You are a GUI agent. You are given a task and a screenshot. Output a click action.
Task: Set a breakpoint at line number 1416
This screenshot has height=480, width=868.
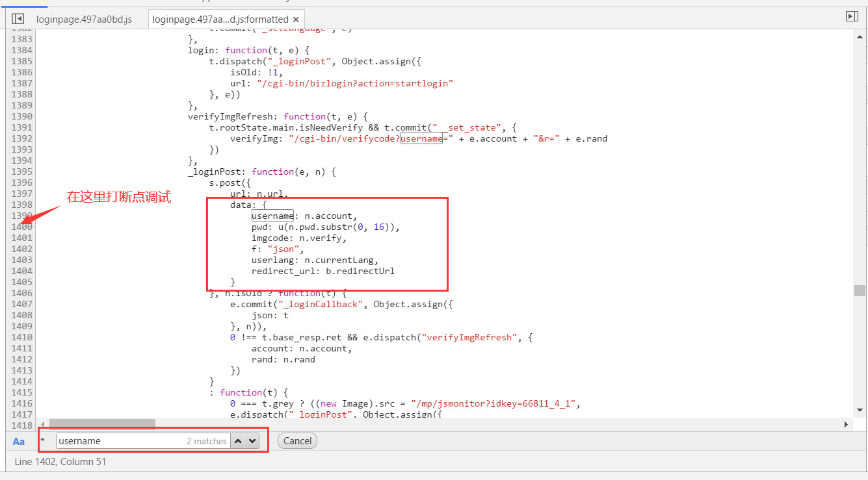(22, 403)
